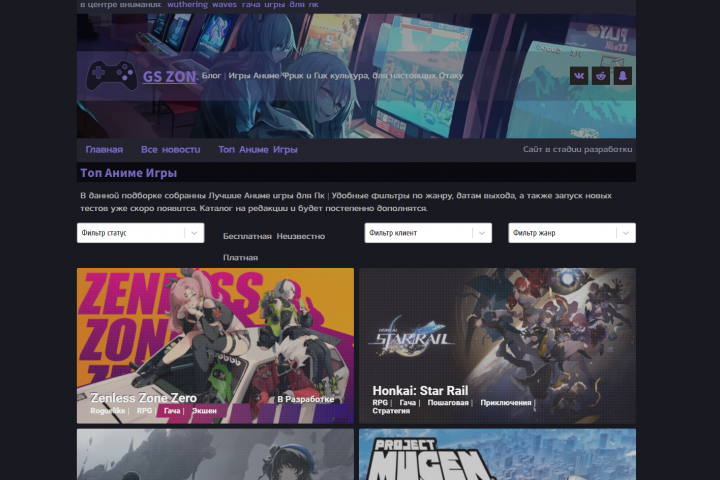Open the Reddit social icon
This screenshot has height=480, width=720.
pyautogui.click(x=601, y=76)
